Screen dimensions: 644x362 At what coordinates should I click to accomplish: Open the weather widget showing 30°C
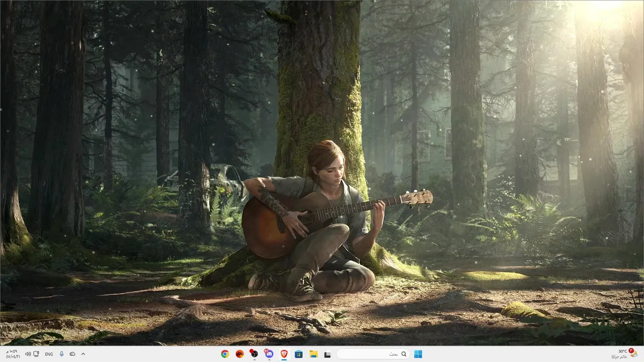click(624, 354)
